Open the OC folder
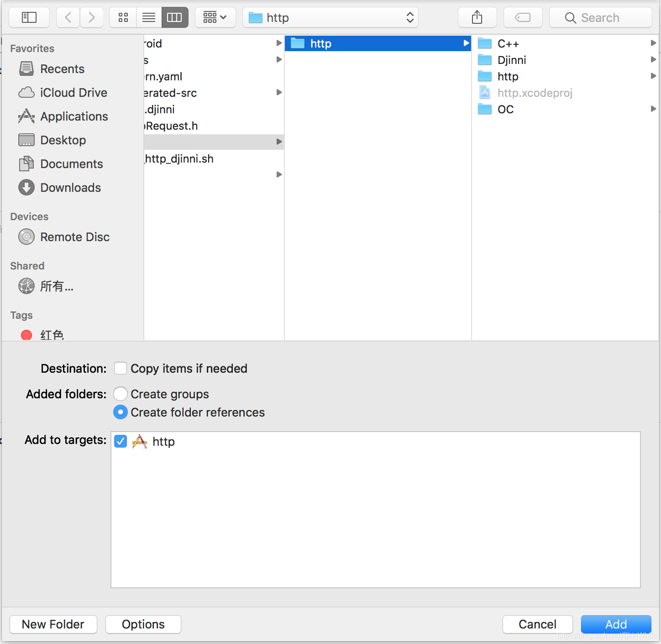The width and height of the screenshot is (661, 644). (x=565, y=109)
